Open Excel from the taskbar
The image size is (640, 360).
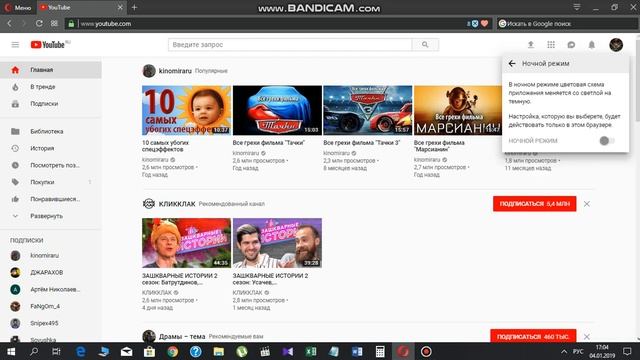[311, 351]
